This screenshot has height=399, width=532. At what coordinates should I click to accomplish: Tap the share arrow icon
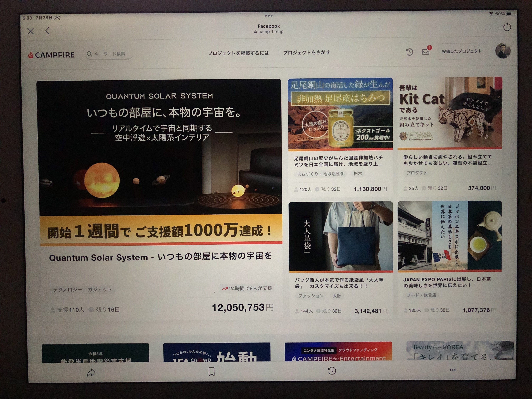(91, 372)
